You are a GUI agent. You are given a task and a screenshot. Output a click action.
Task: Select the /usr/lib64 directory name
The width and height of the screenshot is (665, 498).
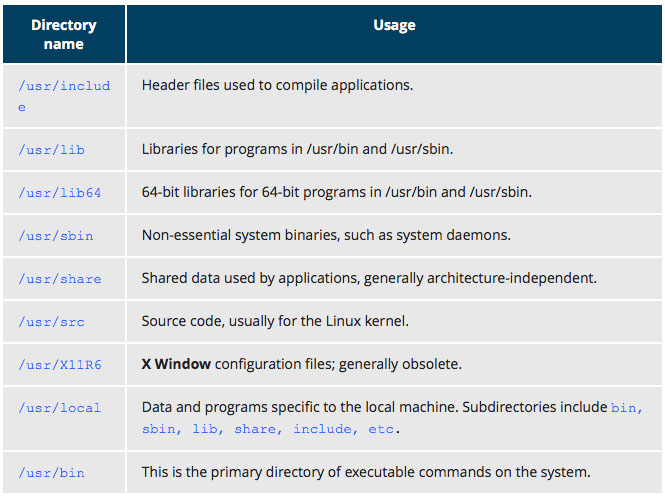click(59, 193)
